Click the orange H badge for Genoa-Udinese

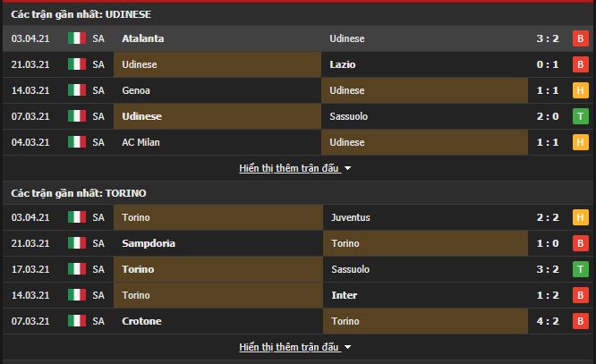(x=581, y=90)
